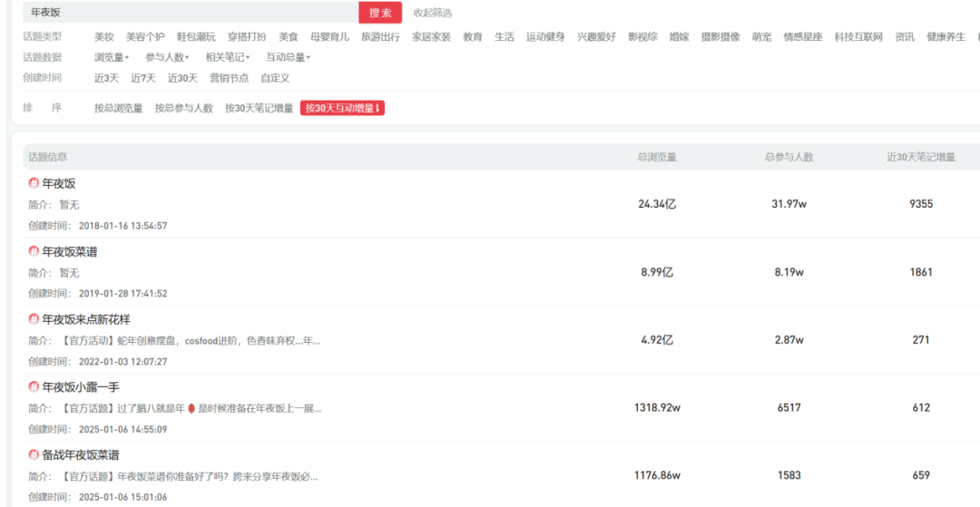Choose the 近30天 creation time filter
The height and width of the screenshot is (507, 980).
[x=182, y=78]
